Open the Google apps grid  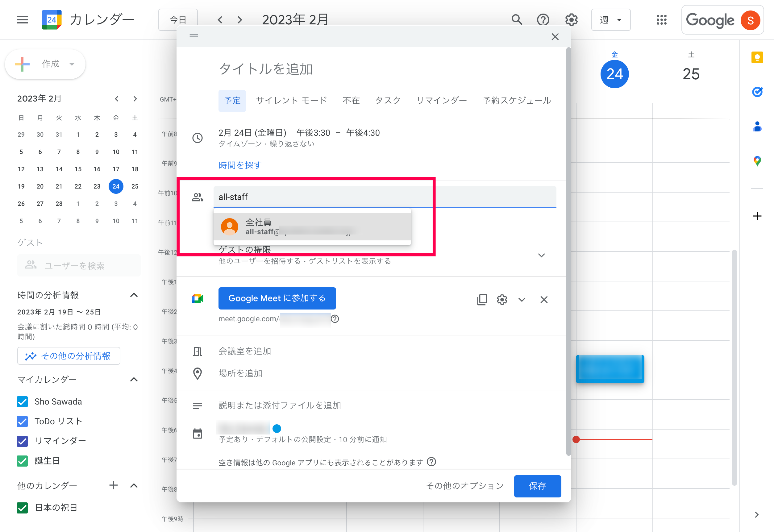pyautogui.click(x=661, y=20)
